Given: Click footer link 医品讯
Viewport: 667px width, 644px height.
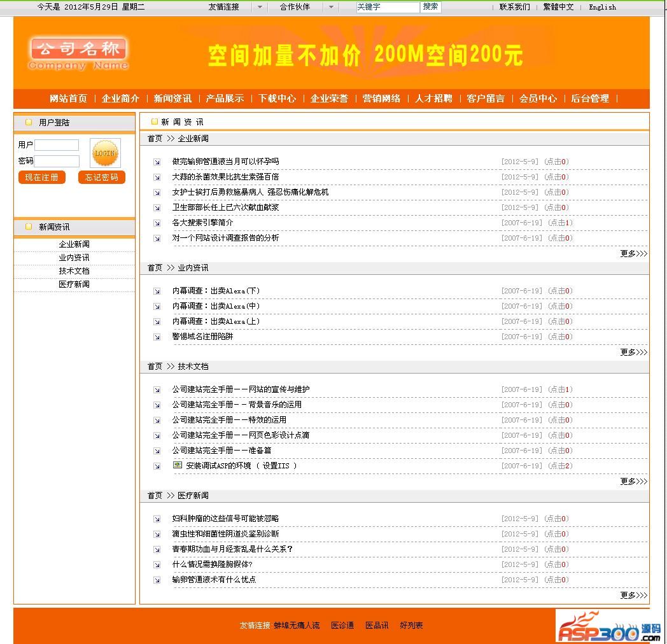Looking at the screenshot, I should pyautogui.click(x=377, y=626).
